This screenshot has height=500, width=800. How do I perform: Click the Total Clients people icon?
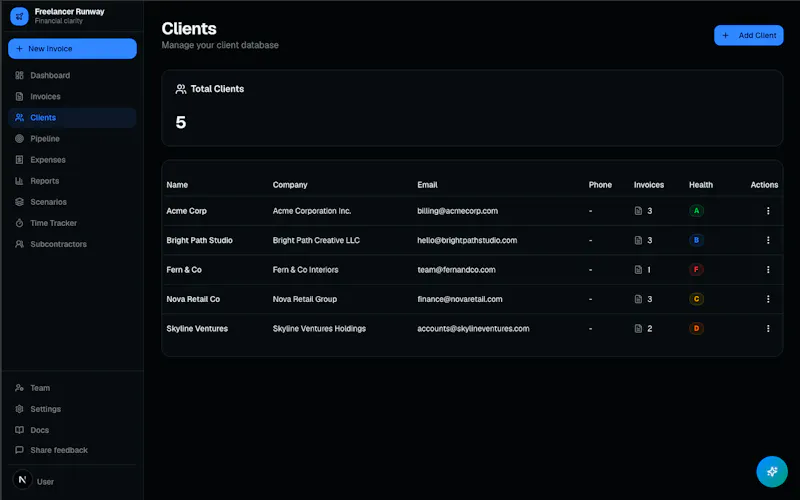[181, 89]
